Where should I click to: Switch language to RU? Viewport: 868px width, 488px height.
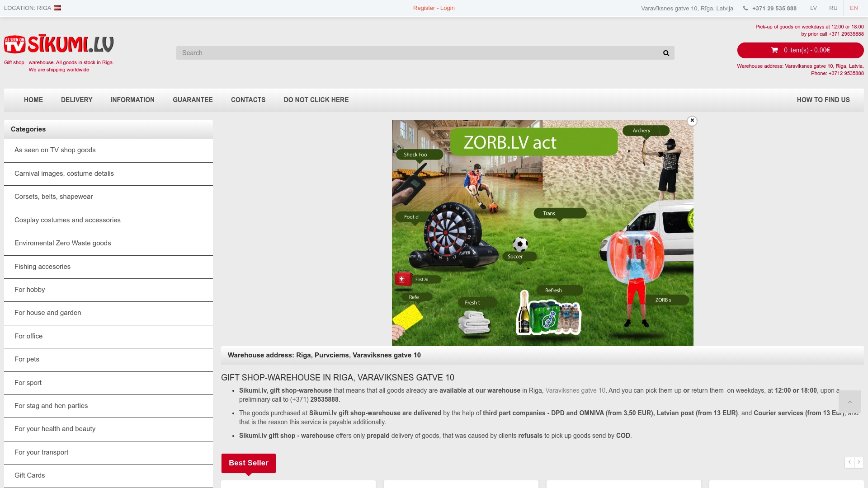pos(833,8)
